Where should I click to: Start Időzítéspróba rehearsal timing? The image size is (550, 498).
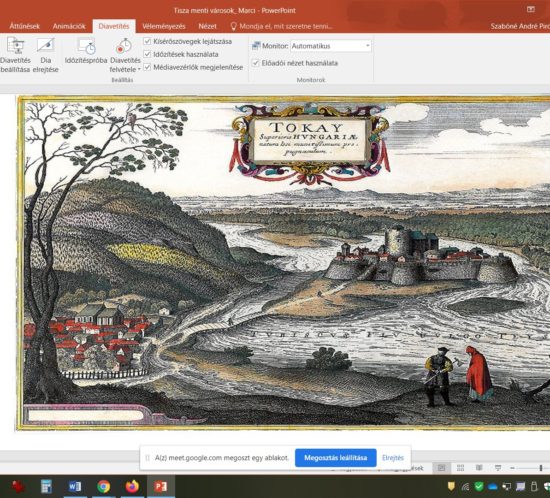coord(86,51)
